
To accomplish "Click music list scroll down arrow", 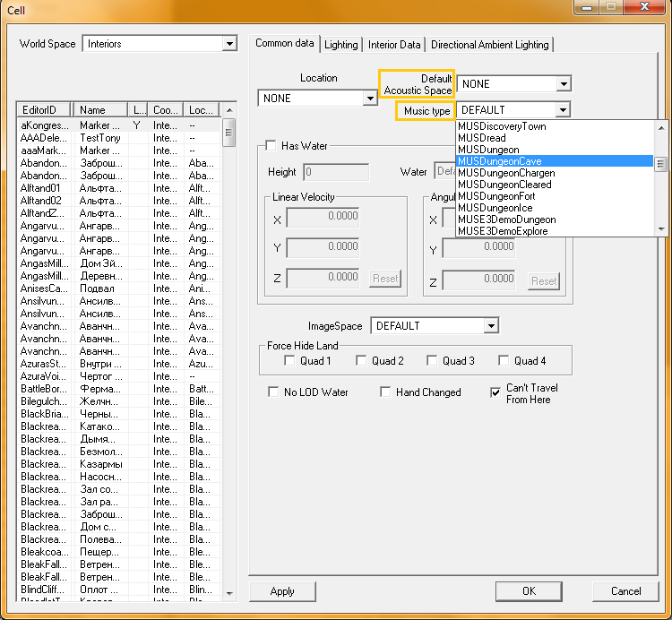I will point(661,229).
